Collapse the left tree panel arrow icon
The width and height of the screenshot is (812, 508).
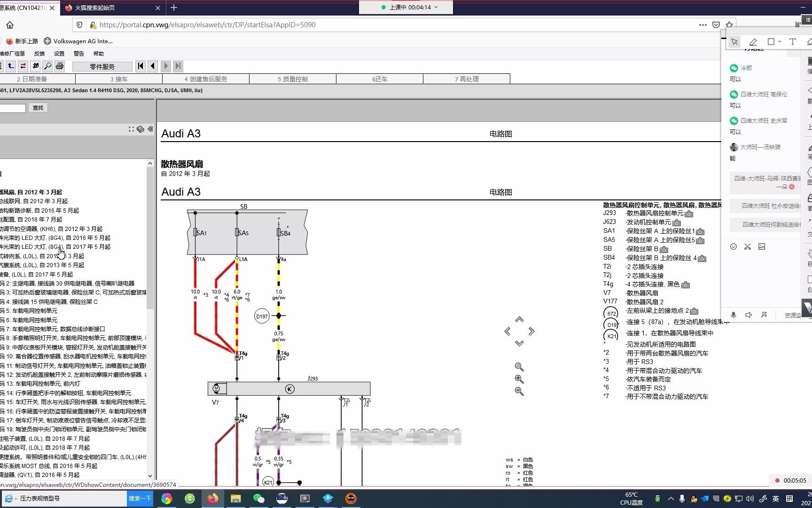click(x=150, y=129)
